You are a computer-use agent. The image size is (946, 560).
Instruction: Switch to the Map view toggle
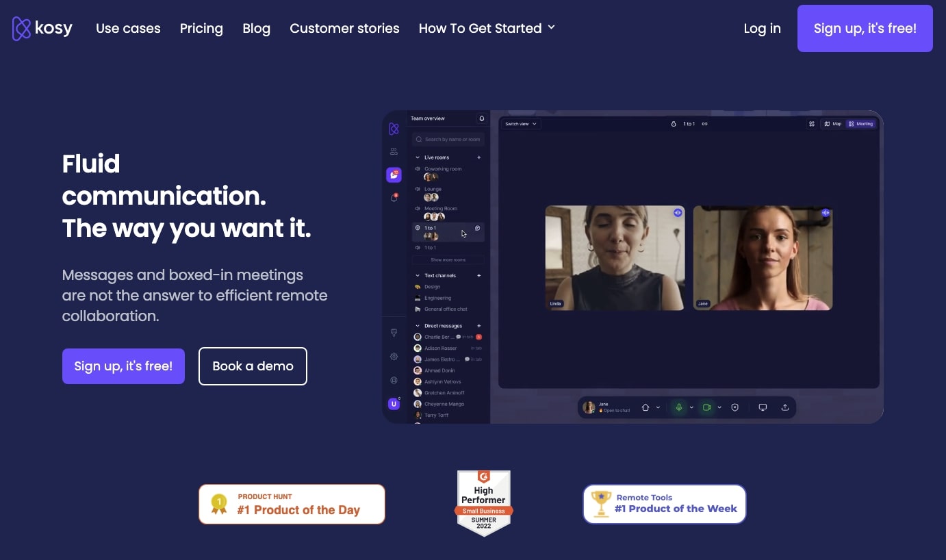click(x=832, y=124)
